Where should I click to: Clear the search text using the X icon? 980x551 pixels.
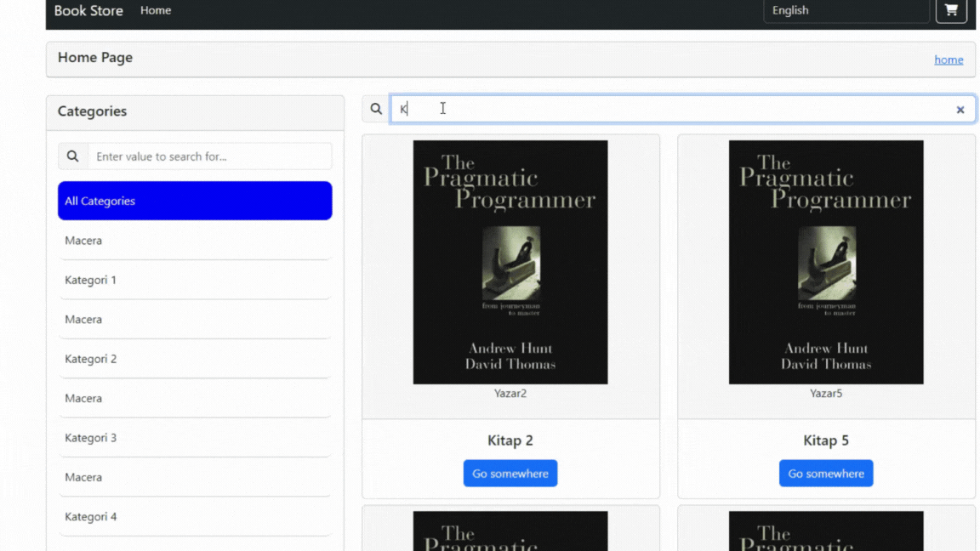[960, 109]
